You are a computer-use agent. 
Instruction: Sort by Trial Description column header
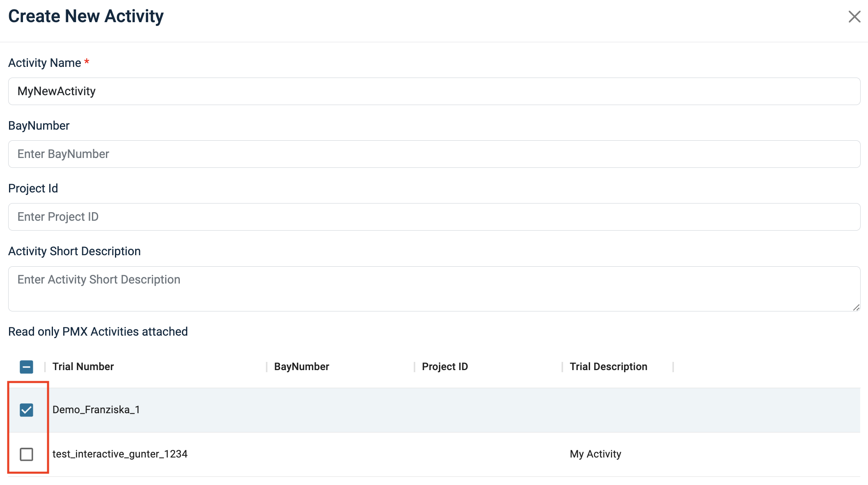coord(609,367)
